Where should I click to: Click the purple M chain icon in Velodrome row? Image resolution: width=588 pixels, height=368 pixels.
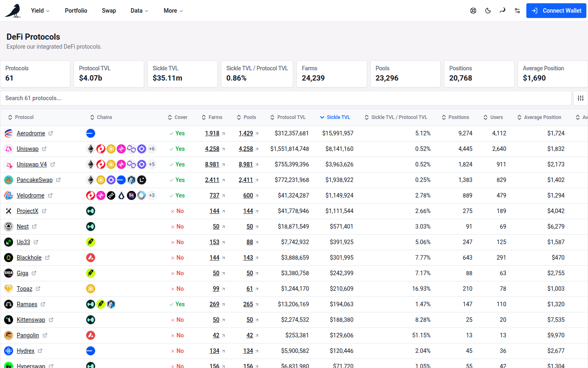[x=131, y=195]
